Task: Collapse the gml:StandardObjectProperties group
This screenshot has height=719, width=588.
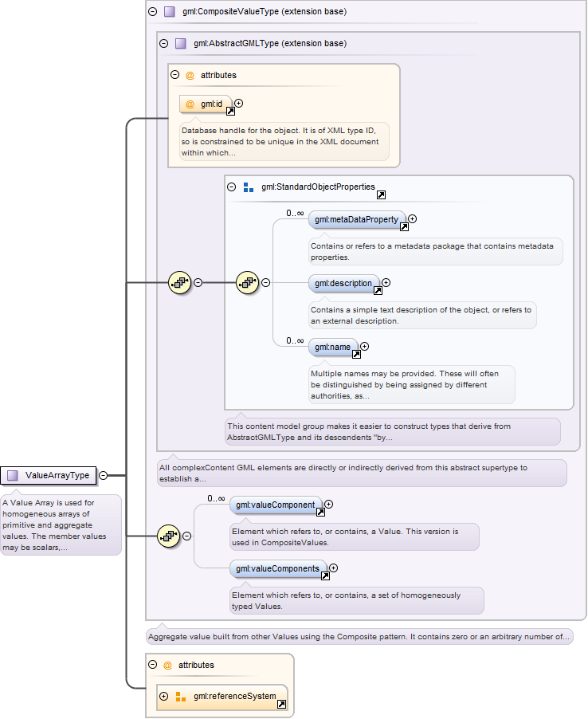Action: point(231,187)
